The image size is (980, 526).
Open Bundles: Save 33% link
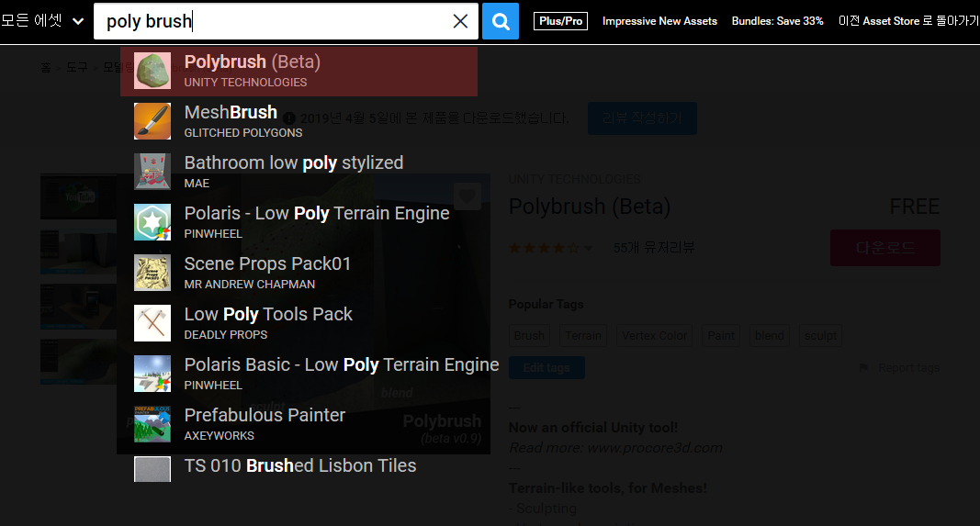(x=778, y=21)
